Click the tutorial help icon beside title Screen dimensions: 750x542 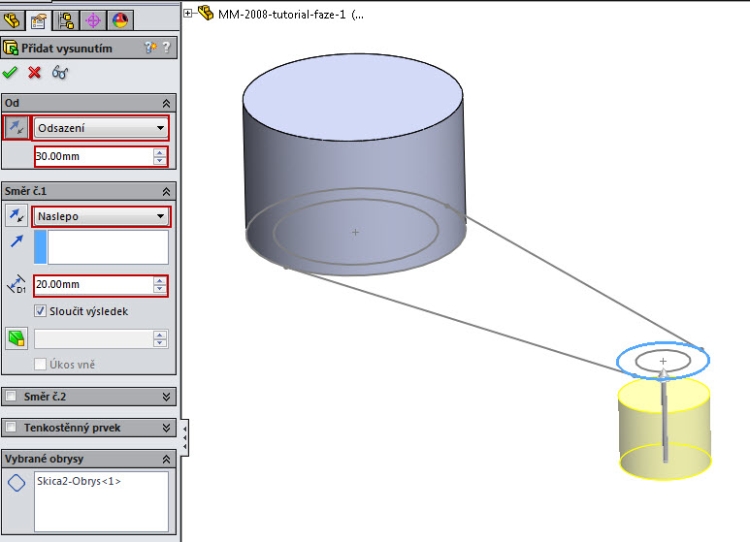(150, 47)
